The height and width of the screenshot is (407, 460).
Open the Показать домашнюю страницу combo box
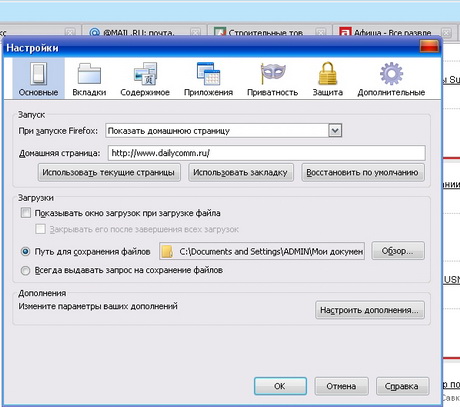[x=224, y=131]
